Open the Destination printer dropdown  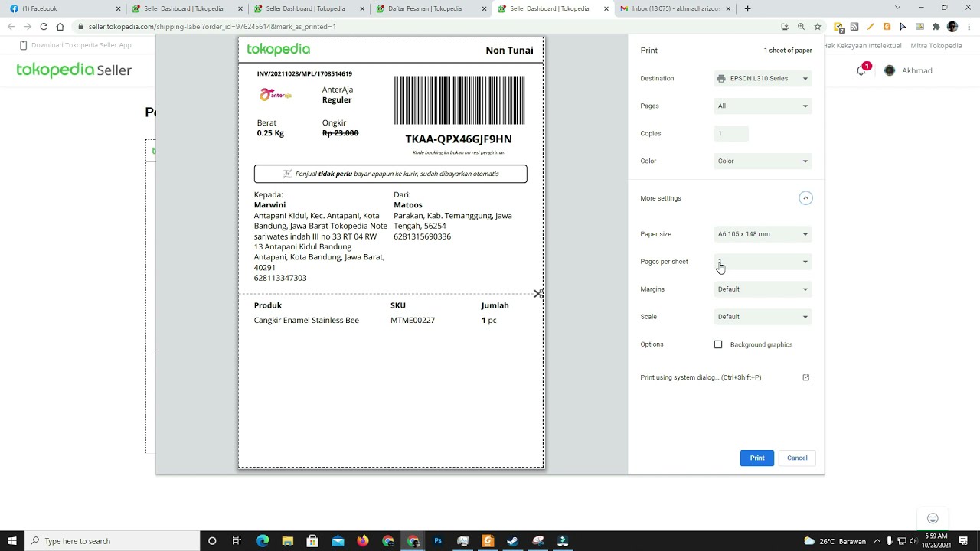pos(763,78)
